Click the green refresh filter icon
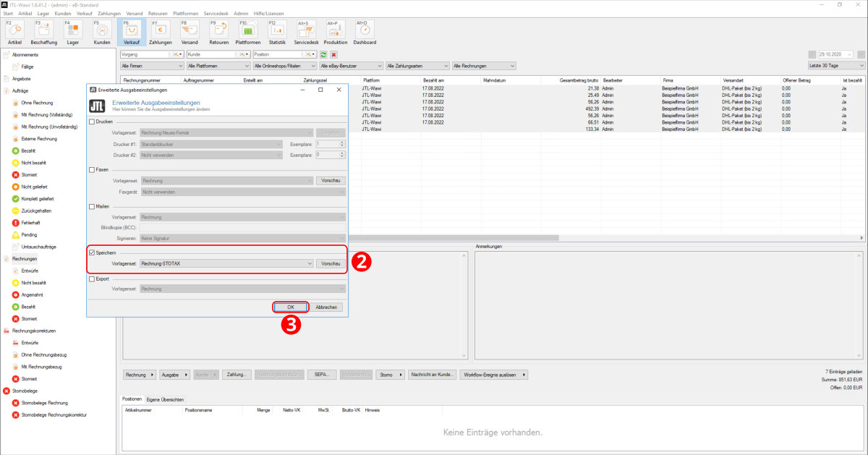 324,54
